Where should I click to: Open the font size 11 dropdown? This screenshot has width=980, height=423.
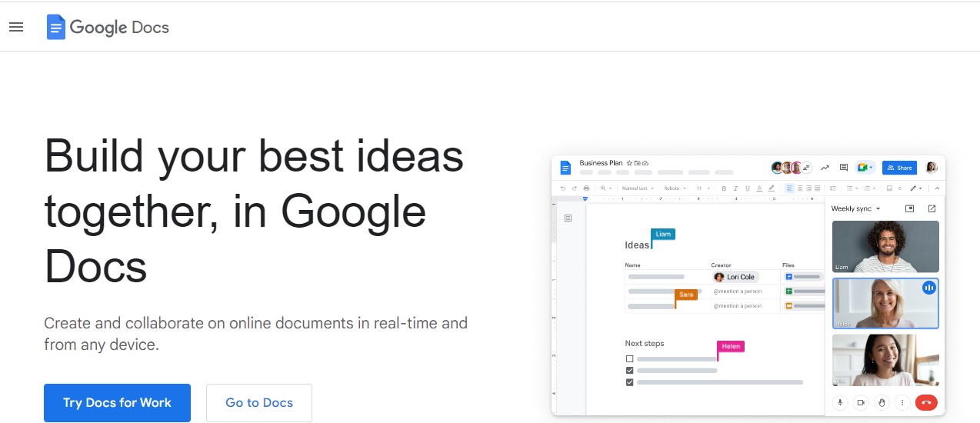[703, 188]
